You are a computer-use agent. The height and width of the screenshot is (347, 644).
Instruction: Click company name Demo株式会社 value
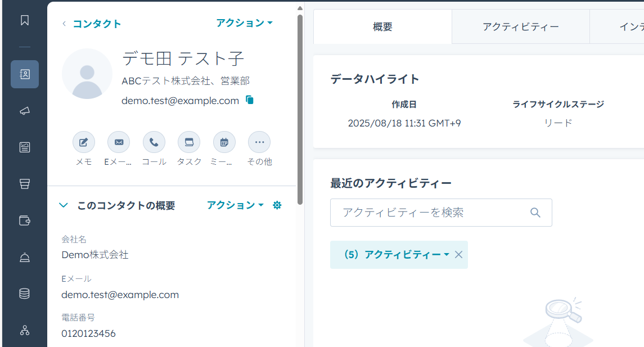(95, 255)
